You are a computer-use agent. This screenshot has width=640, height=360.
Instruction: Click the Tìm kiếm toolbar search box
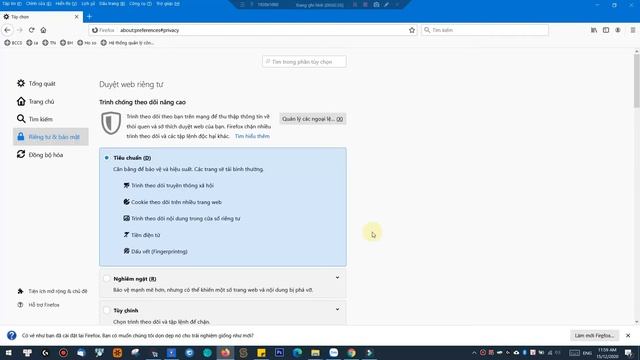coord(485,30)
